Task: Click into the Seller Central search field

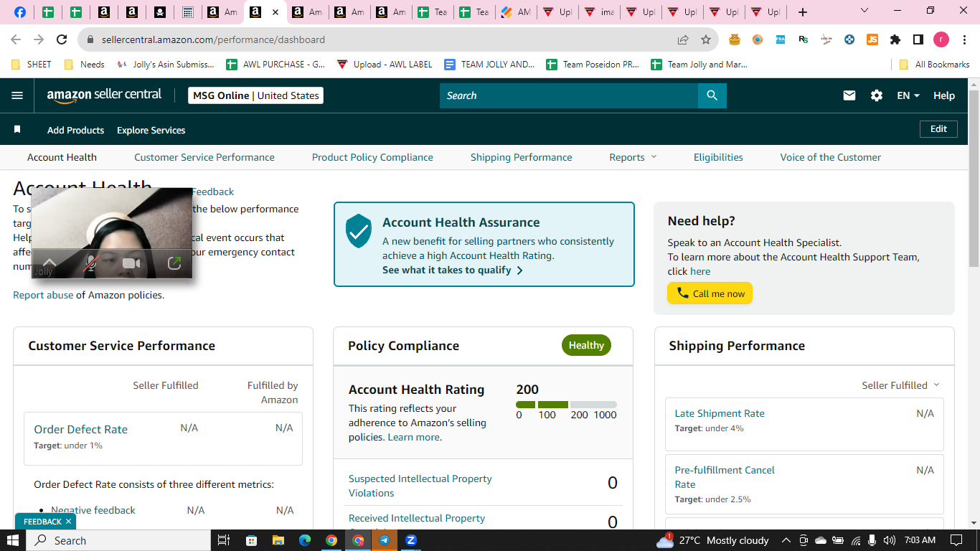Action: (x=569, y=95)
